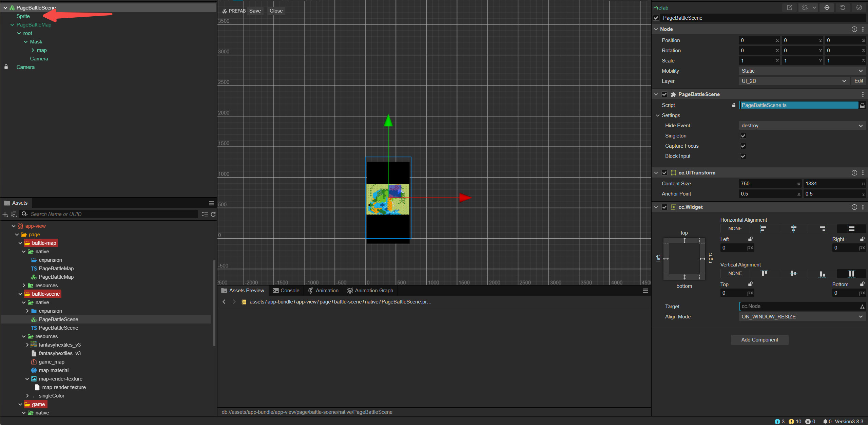This screenshot has height=425, width=868.
Task: Toggle the Block Input checkbox
Action: 743,156
